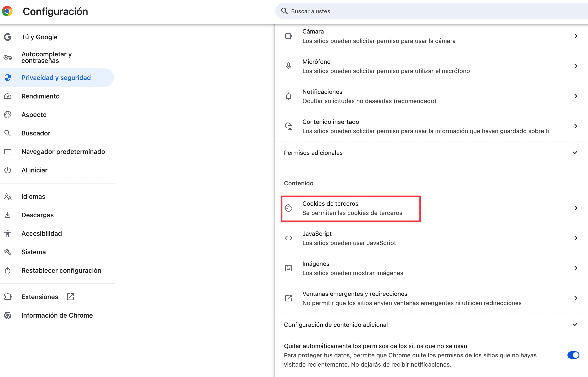Screen dimensions: 588x377
Task: Click the pop-ups and redirects icon
Action: [x=289, y=298]
